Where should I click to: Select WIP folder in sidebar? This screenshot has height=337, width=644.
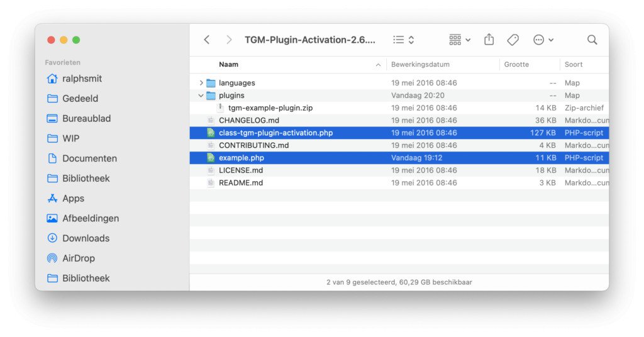tap(64, 138)
